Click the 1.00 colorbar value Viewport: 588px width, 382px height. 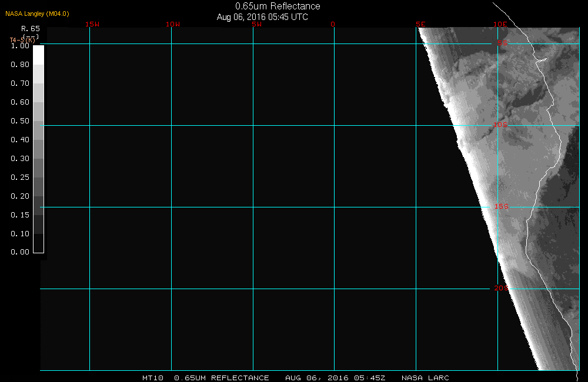tap(20, 46)
